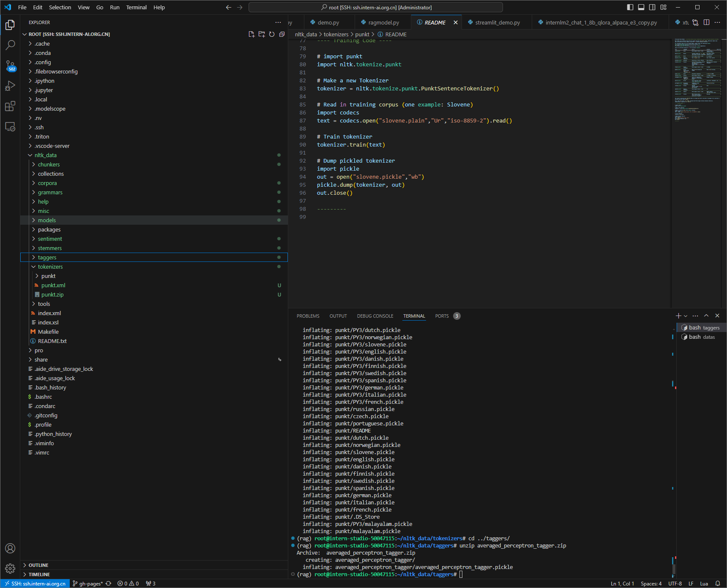727x588 pixels.
Task: Expand the OUTLINE section
Action: [x=38, y=565]
